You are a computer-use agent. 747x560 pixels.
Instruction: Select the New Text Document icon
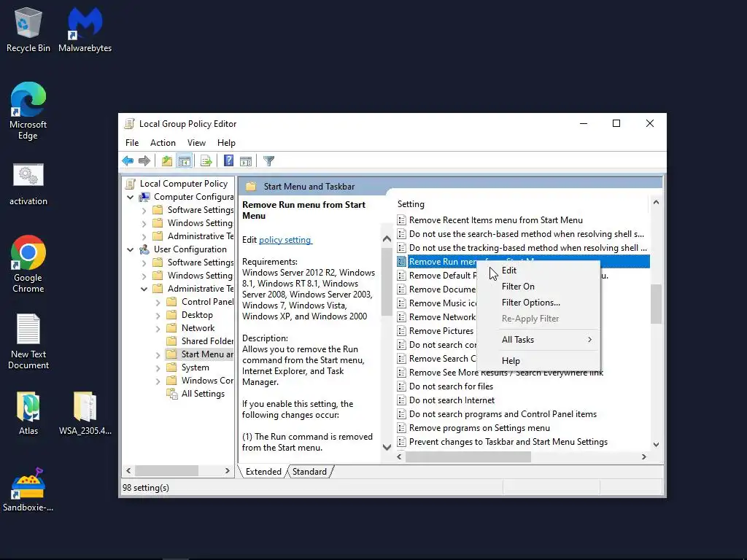(x=28, y=341)
